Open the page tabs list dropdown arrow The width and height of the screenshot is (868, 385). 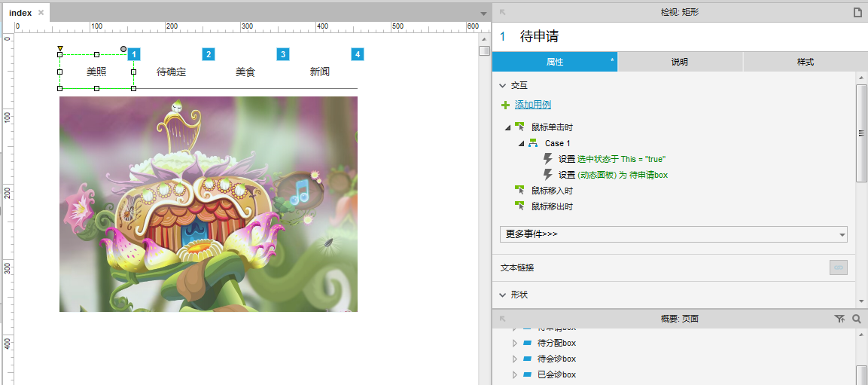click(483, 13)
